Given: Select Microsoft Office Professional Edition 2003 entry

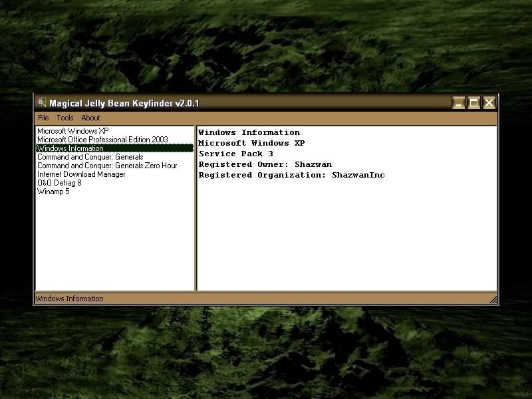Looking at the screenshot, I should click(x=114, y=140).
